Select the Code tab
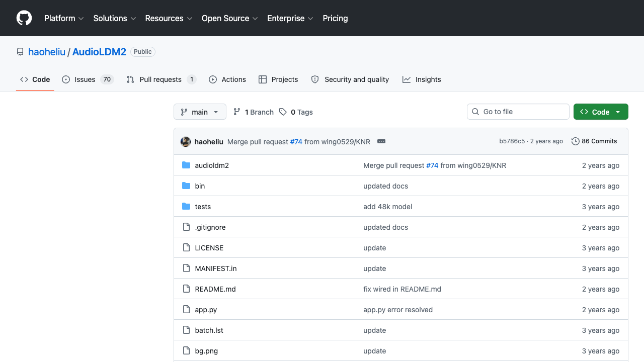 pyautogui.click(x=35, y=79)
